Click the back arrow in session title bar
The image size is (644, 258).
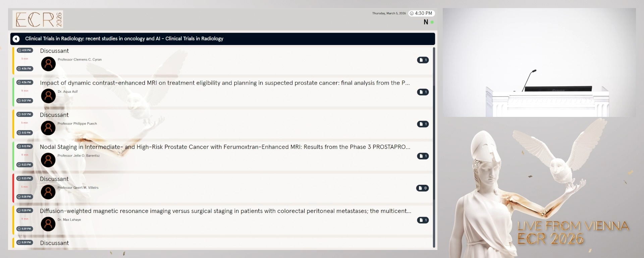(16, 39)
